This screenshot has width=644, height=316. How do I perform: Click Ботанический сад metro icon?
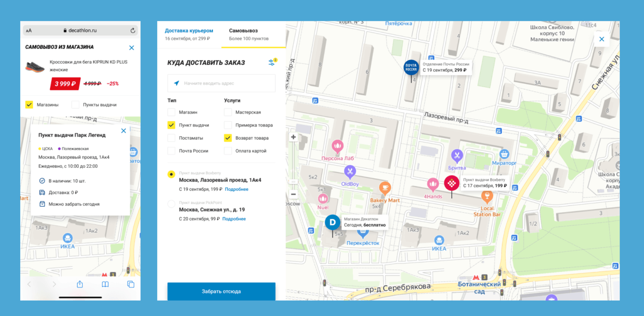click(x=476, y=277)
